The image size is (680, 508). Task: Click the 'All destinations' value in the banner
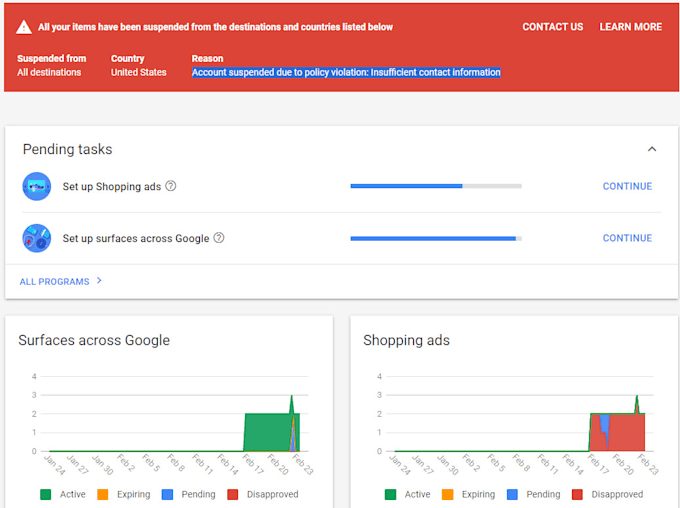click(49, 72)
